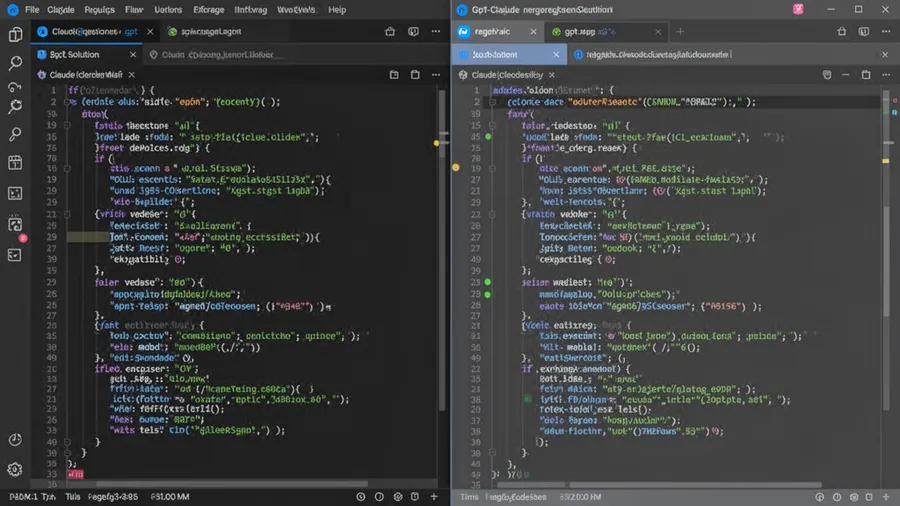
Task: Open more actions ellipsis in left top toolbar
Action: click(436, 32)
